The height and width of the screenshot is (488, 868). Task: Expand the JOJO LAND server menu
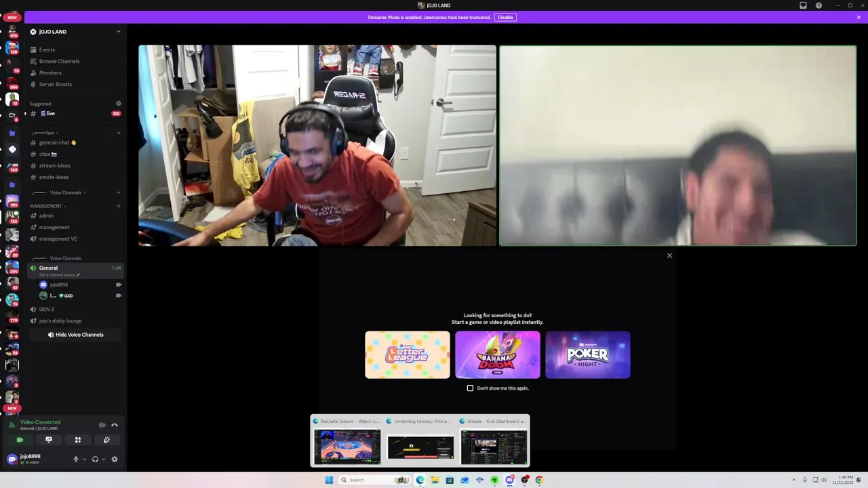click(x=118, y=31)
